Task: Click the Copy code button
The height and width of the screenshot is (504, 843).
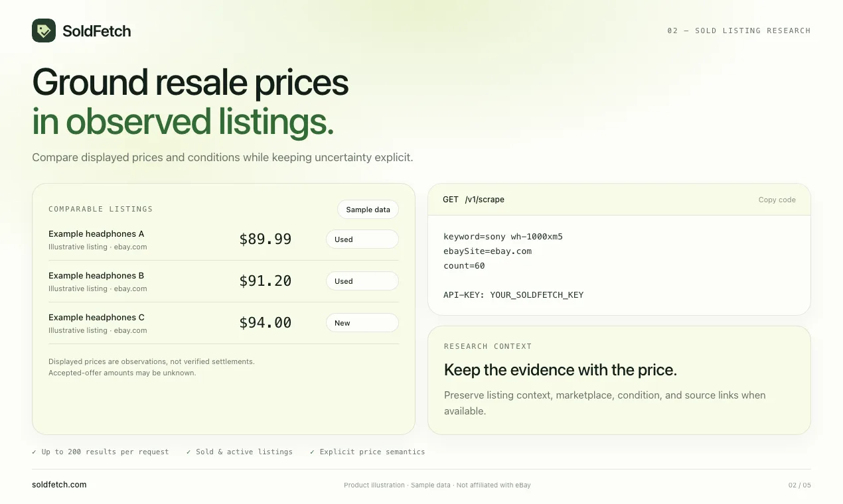Action: [777, 200]
